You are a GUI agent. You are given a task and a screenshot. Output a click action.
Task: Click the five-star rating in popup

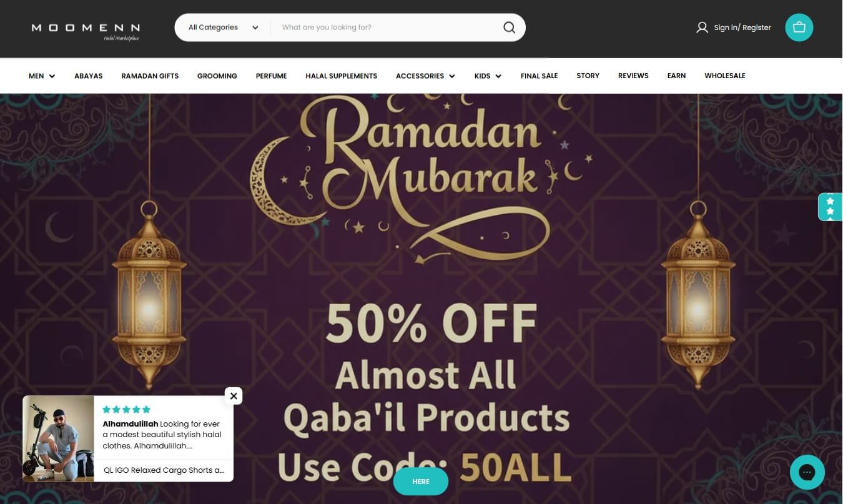click(x=126, y=410)
